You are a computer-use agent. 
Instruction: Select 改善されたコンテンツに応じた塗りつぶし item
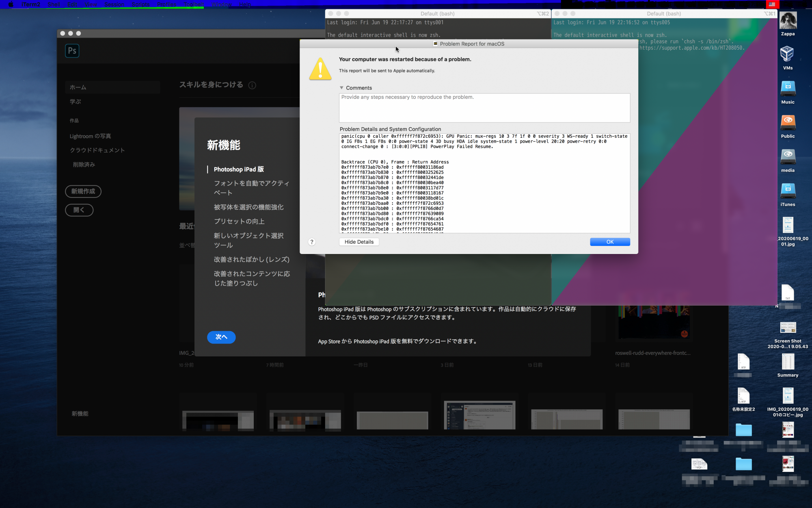252,279
